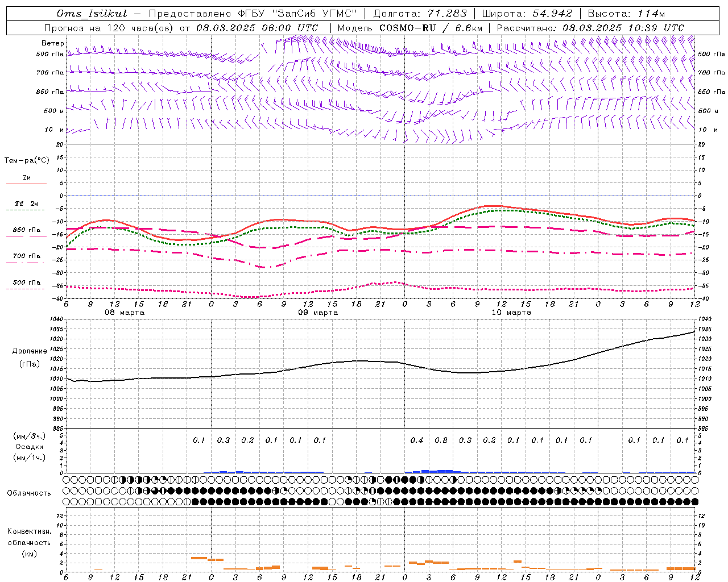The height and width of the screenshot is (582, 728).
Task: Click the left 500 м wind level label
Action: click(55, 111)
